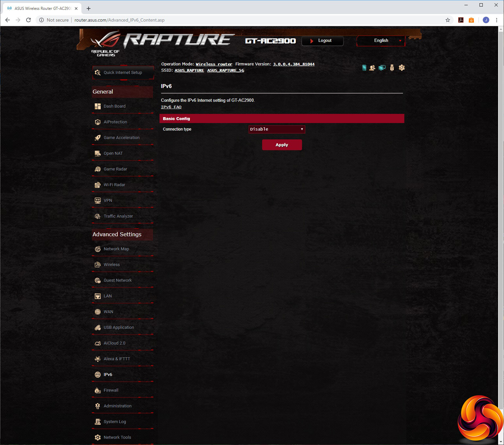Open a new browser tab

pyautogui.click(x=89, y=9)
